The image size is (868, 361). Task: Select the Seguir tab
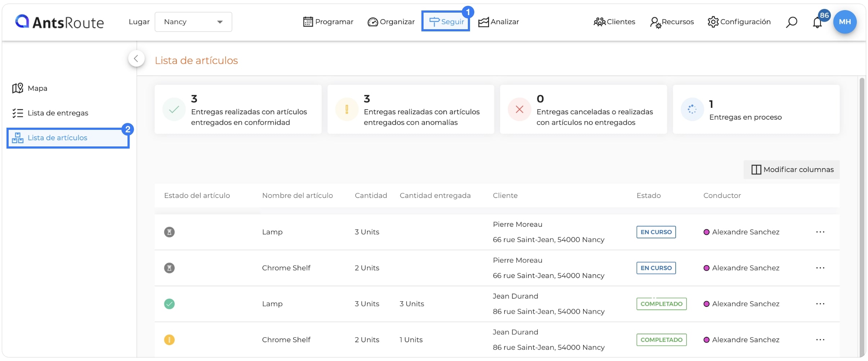click(x=446, y=22)
